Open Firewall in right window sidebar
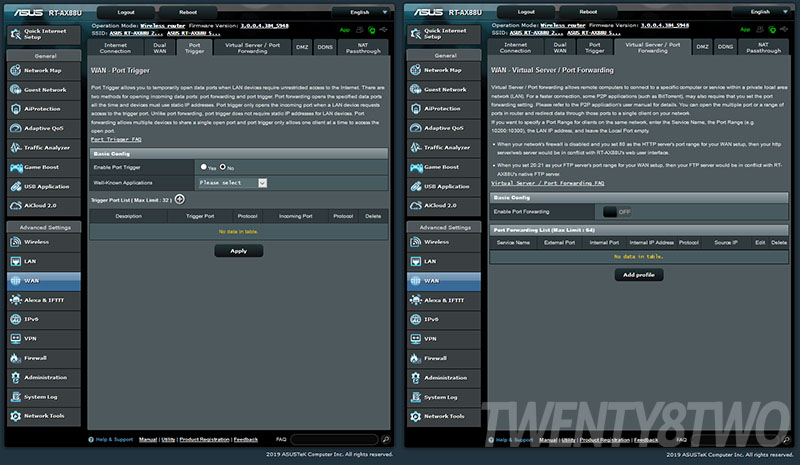The image size is (800, 465). [444, 358]
